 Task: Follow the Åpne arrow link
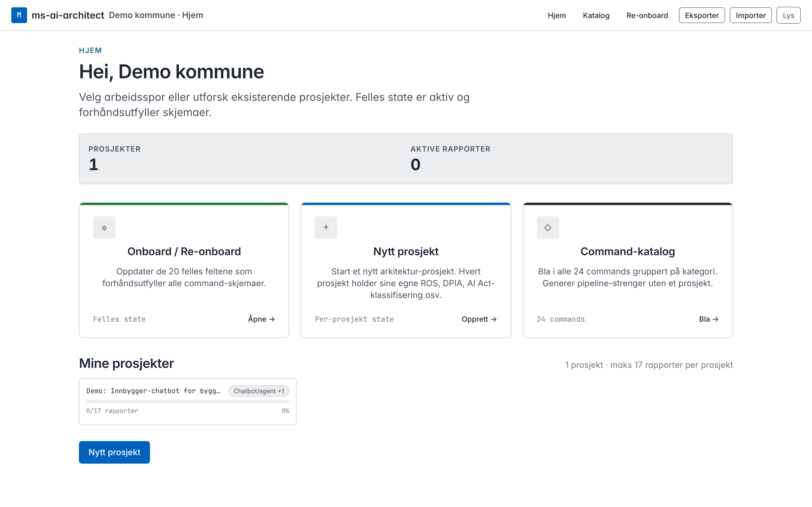[261, 319]
